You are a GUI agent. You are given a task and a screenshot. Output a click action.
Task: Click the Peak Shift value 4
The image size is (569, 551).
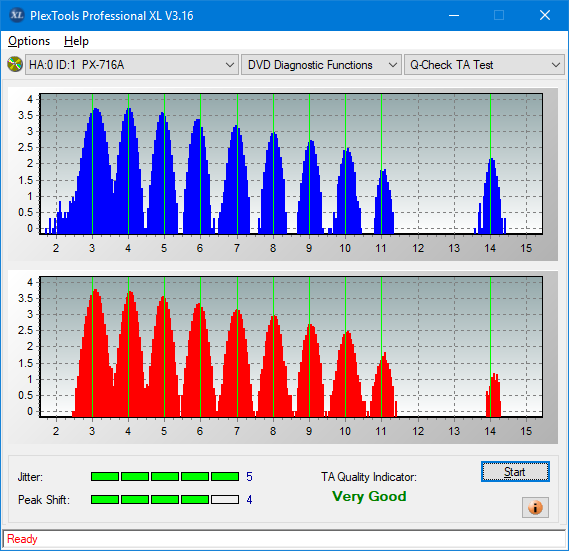(249, 500)
